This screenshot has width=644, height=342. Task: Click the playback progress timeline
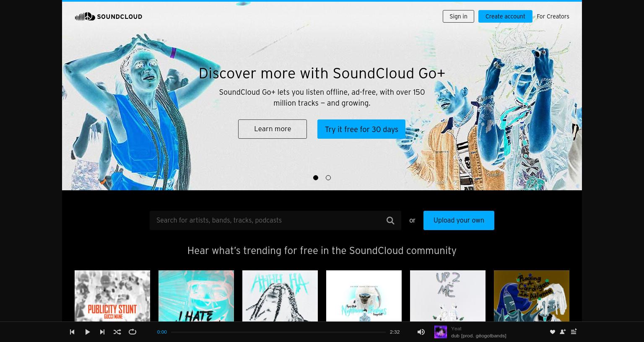coord(278,332)
